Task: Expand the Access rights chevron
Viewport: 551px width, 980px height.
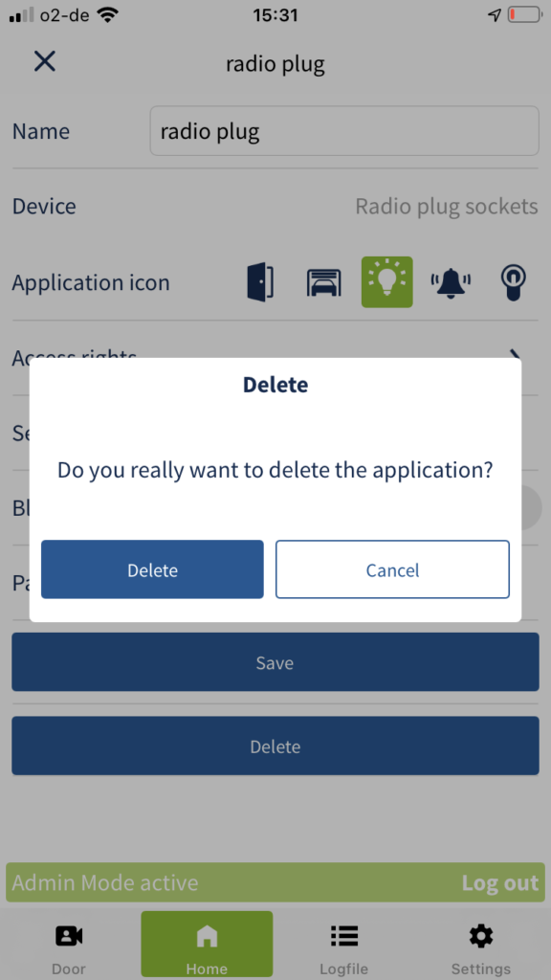Action: pyautogui.click(x=516, y=357)
